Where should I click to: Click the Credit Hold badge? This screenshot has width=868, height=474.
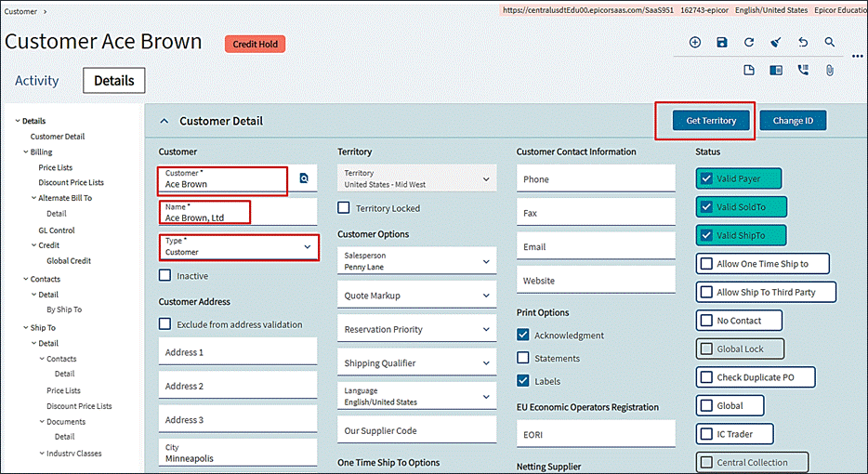coord(255,44)
